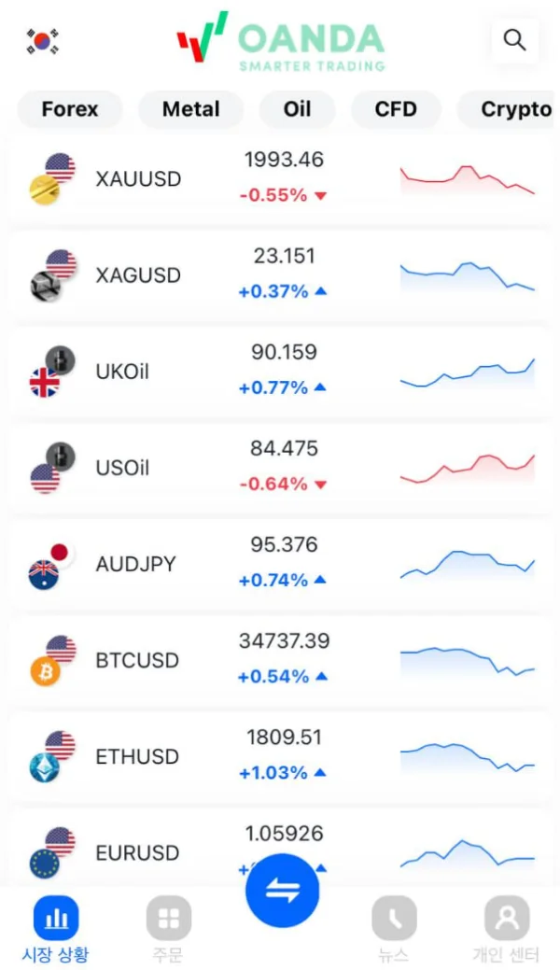Viewport: 560px width, 970px height.
Task: Open the UKOil instrument row
Action: point(280,372)
